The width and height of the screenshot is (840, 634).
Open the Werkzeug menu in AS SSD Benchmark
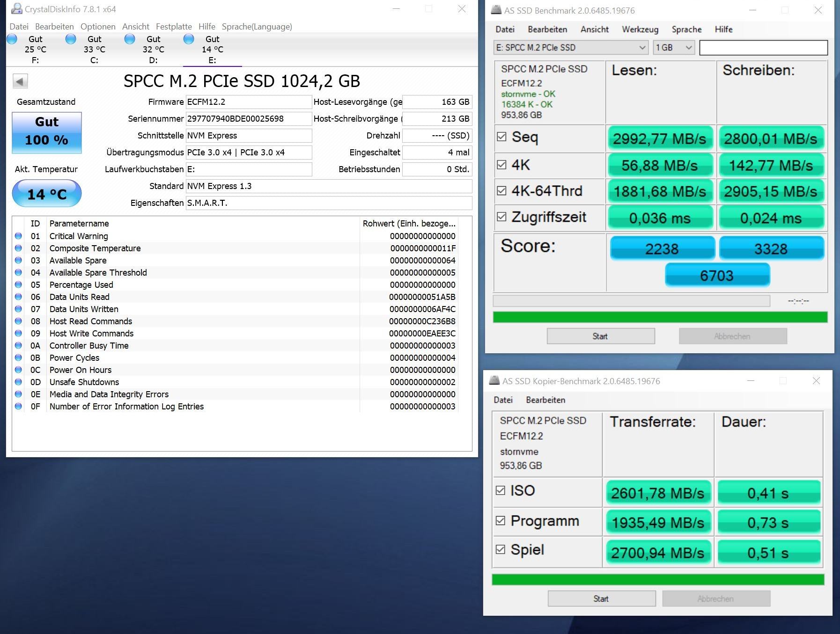(640, 29)
